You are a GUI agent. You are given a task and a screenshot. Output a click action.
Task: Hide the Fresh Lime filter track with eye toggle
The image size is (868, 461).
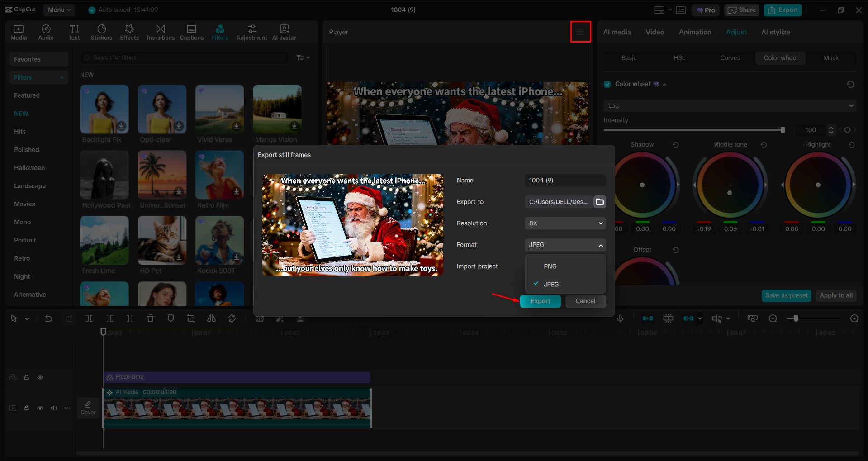pos(40,377)
